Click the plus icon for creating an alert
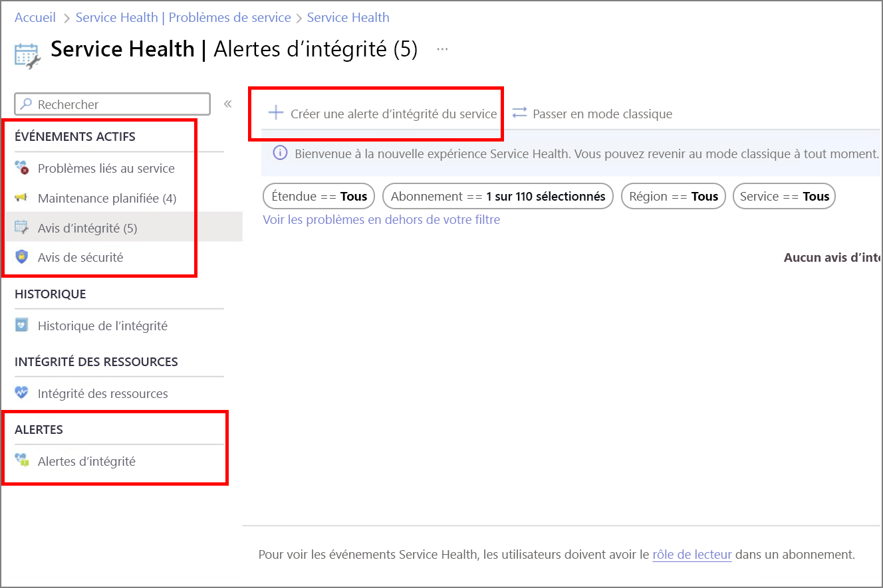Image resolution: width=883 pixels, height=588 pixels. [275, 113]
